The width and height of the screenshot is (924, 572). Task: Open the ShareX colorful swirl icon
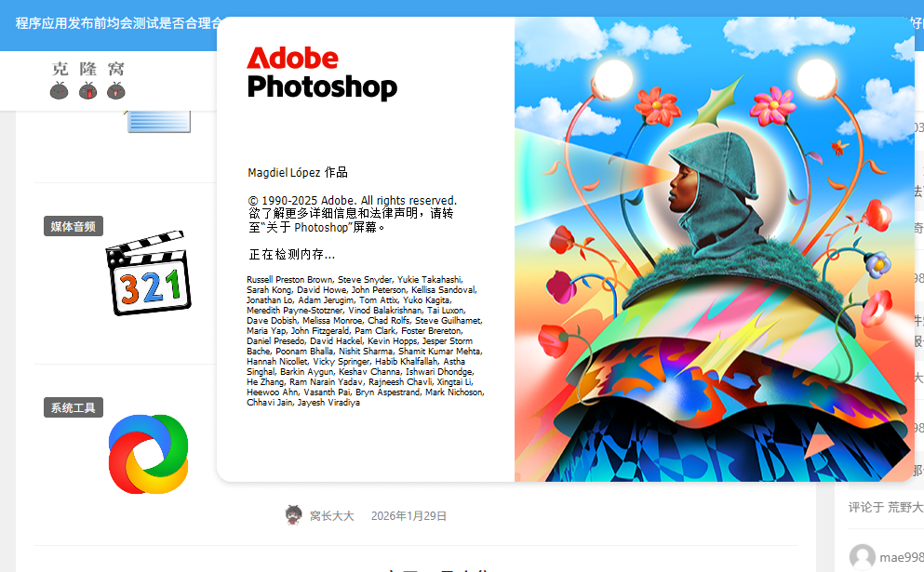[x=148, y=454]
